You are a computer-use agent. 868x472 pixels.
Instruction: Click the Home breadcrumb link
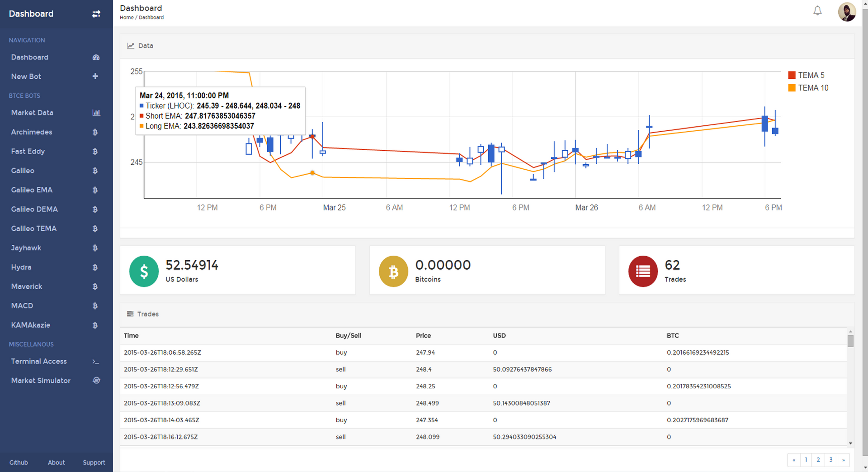[x=127, y=18]
